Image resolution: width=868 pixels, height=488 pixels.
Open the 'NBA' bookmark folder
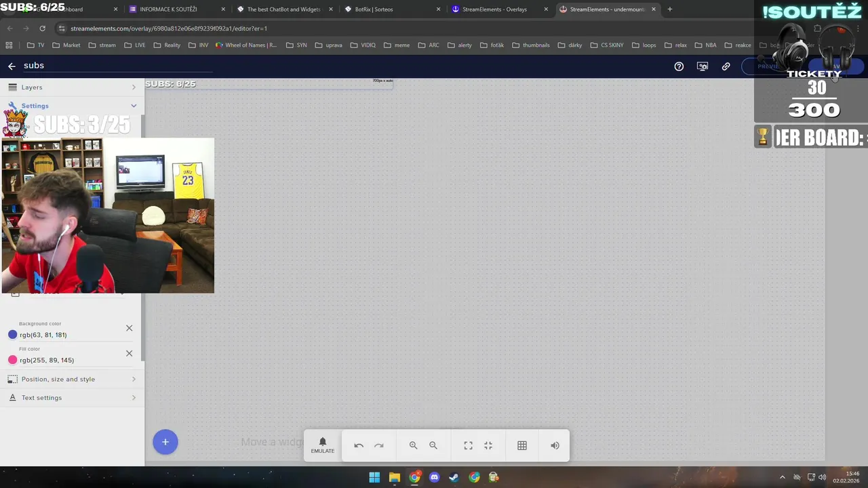click(x=705, y=45)
